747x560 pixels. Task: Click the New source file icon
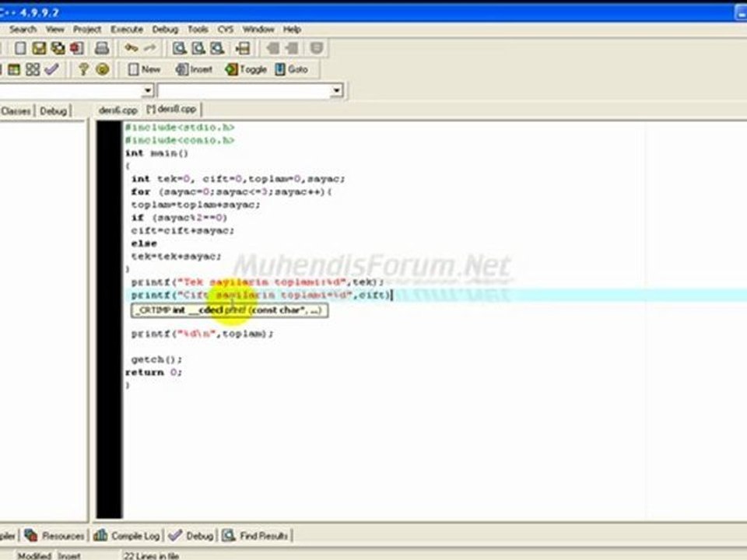point(20,48)
